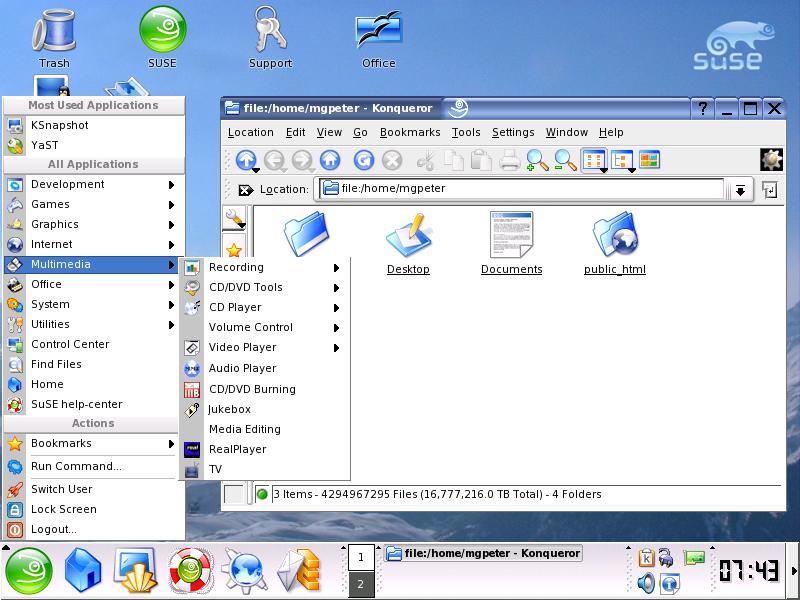Expand the Internet category

[92, 244]
